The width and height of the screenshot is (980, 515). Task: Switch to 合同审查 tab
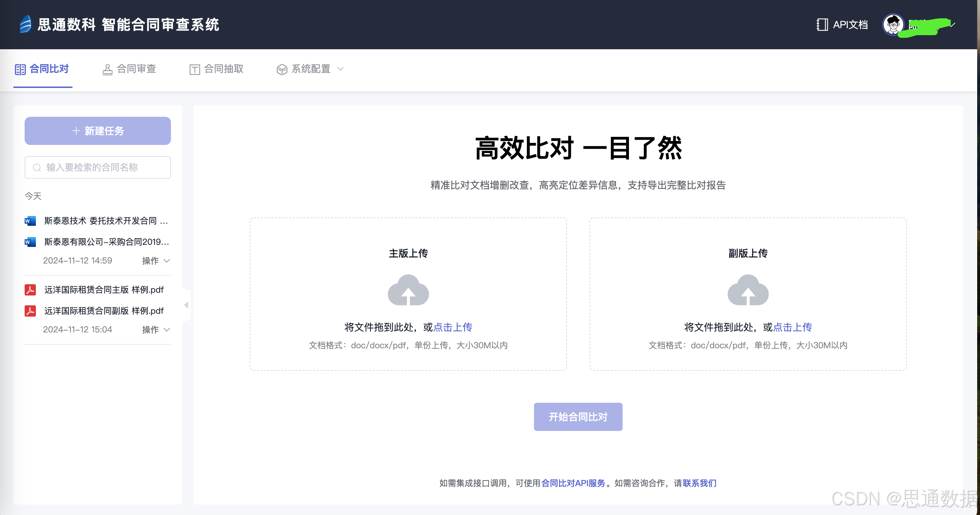[x=129, y=69]
